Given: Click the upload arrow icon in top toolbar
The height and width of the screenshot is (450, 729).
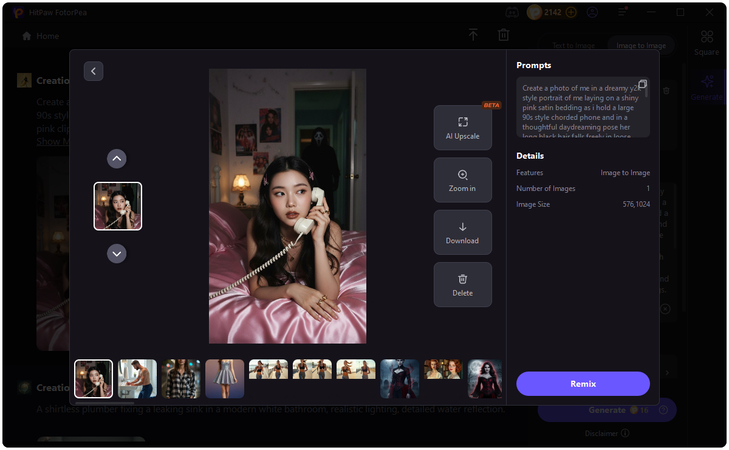Looking at the screenshot, I should [473, 34].
